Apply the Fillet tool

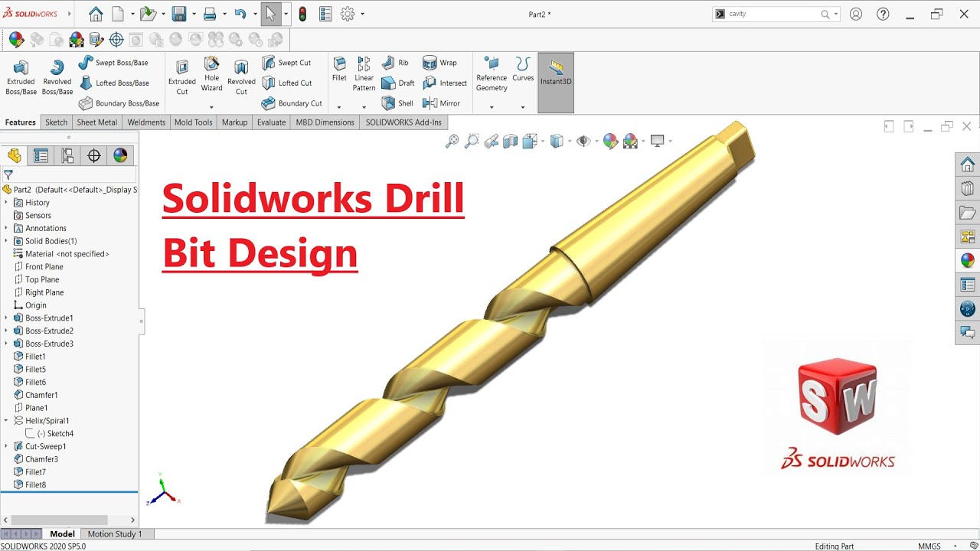pyautogui.click(x=339, y=70)
